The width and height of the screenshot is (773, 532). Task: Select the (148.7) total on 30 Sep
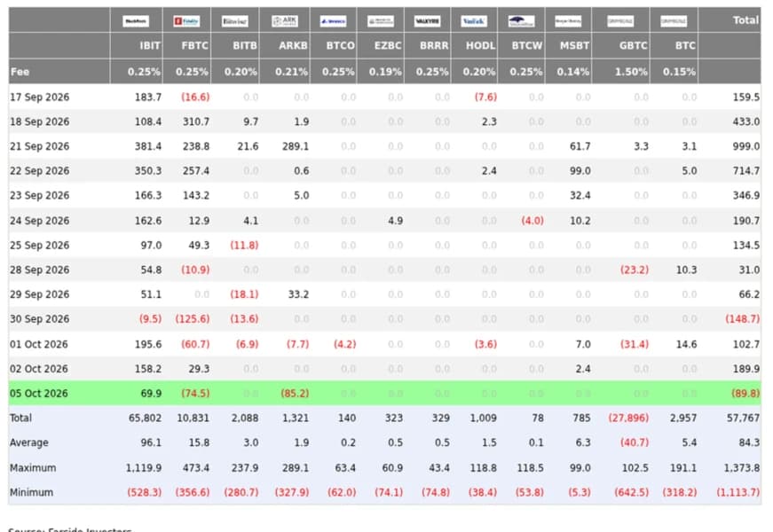pos(743,319)
